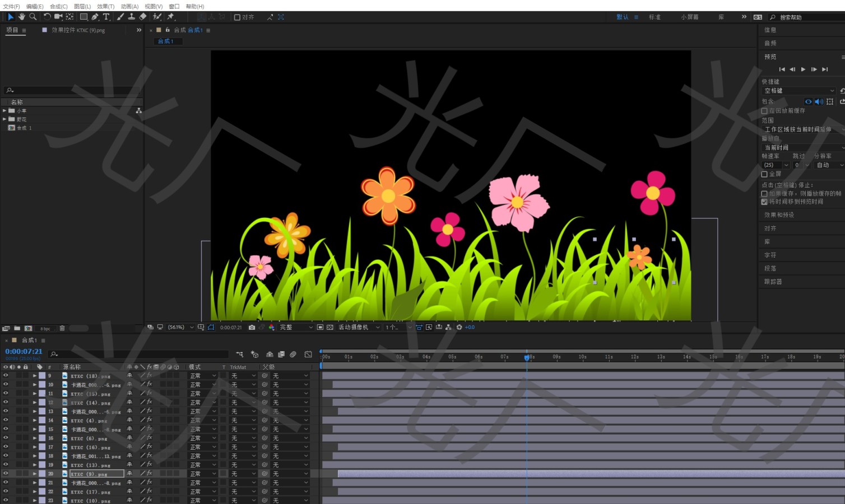
Task: Open the 自动 resolution dropdown in preview
Action: [829, 165]
